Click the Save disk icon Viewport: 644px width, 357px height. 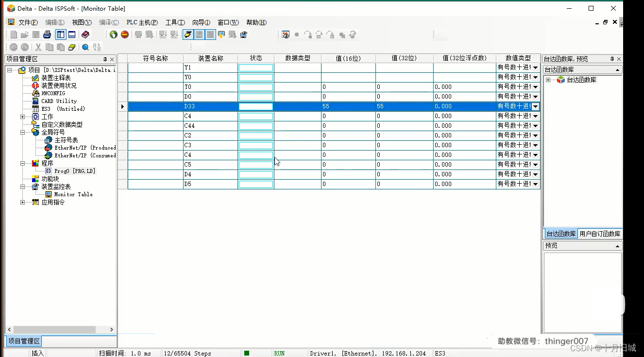[x=36, y=34]
